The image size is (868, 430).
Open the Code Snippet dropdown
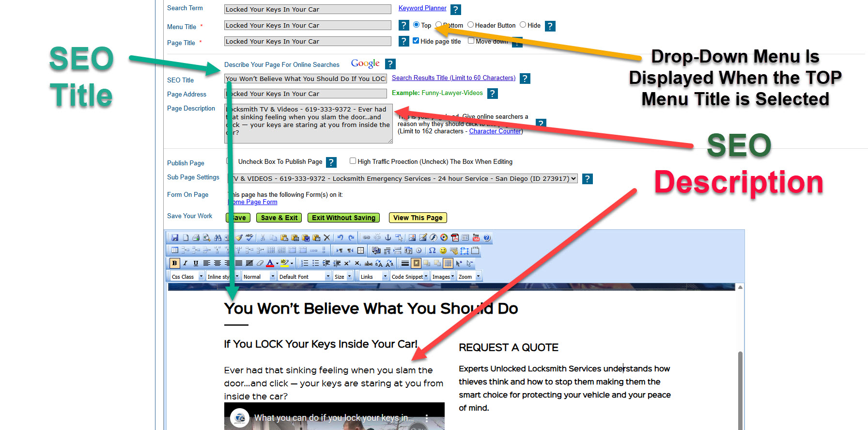410,276
